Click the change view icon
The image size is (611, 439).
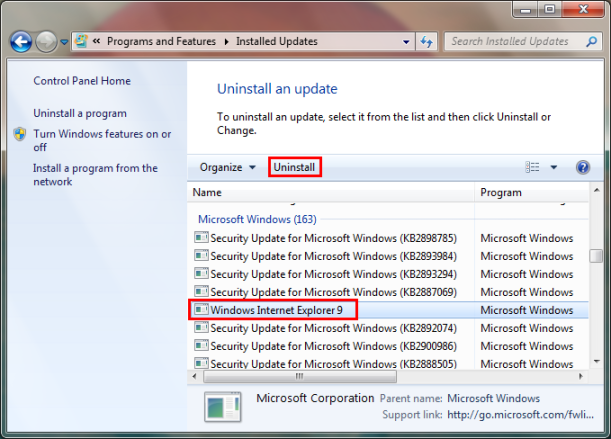(532, 167)
